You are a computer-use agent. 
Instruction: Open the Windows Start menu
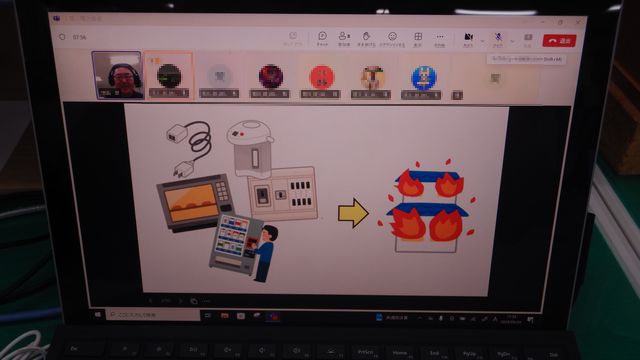click(x=98, y=314)
